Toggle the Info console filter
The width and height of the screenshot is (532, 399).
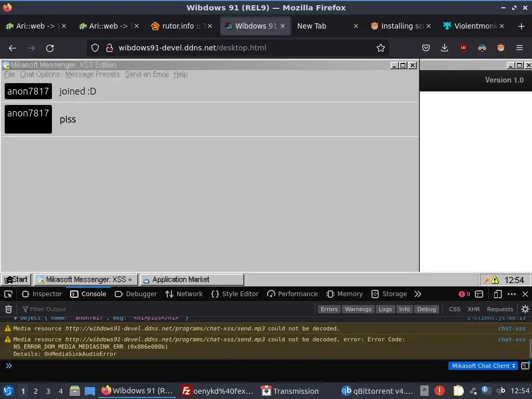click(404, 309)
